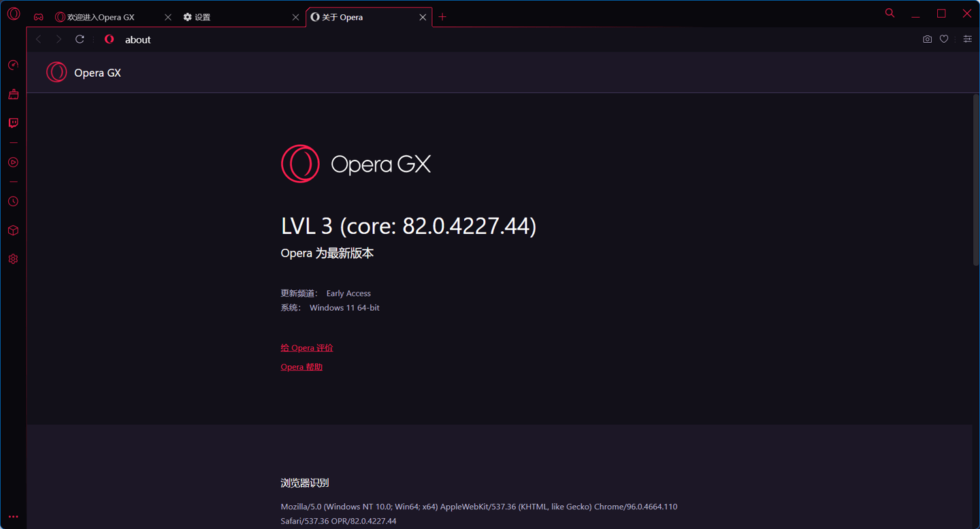Click the page vertical scrollbar
This screenshot has width=980, height=529.
[x=976, y=180]
